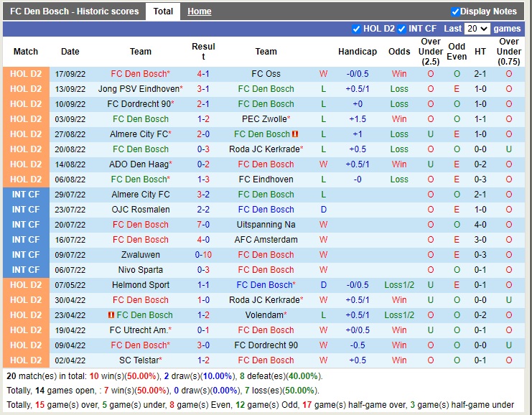This screenshot has height=415, width=532.
Task: Select OJC Rosmalen team name
Action: click(x=141, y=210)
